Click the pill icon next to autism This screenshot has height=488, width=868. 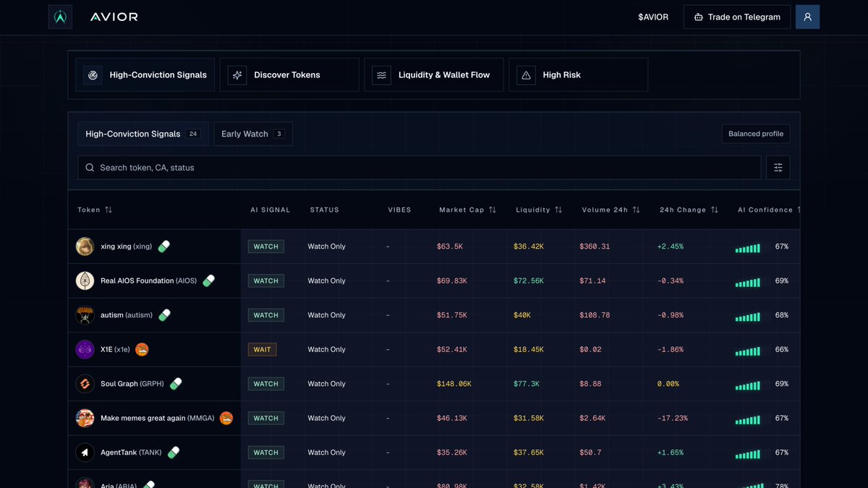point(165,315)
